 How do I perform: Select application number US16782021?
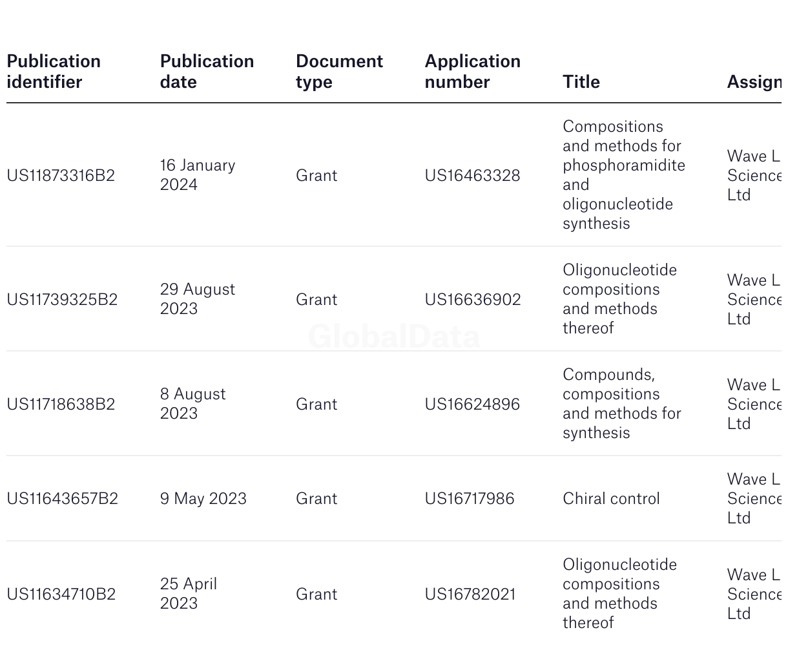click(x=470, y=594)
